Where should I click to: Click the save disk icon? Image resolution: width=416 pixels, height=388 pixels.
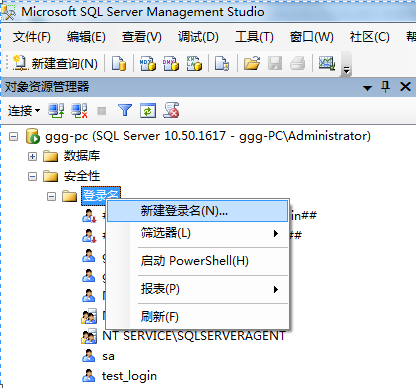(275, 63)
